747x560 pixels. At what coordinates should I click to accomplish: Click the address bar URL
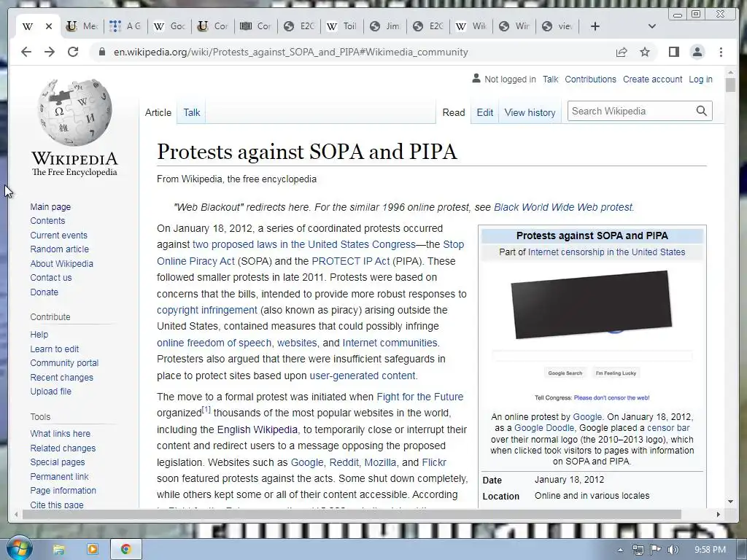pyautogui.click(x=290, y=52)
